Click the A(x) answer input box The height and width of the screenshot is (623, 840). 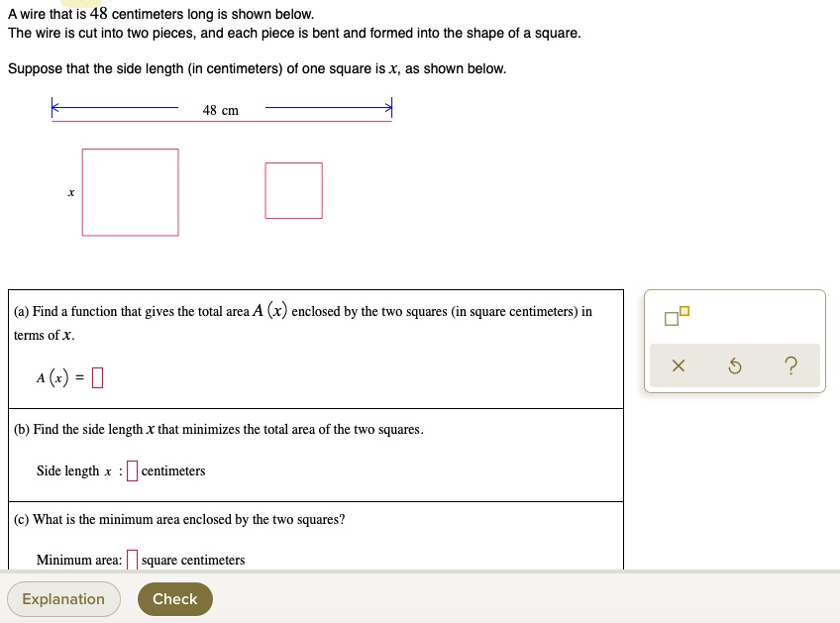click(x=97, y=377)
